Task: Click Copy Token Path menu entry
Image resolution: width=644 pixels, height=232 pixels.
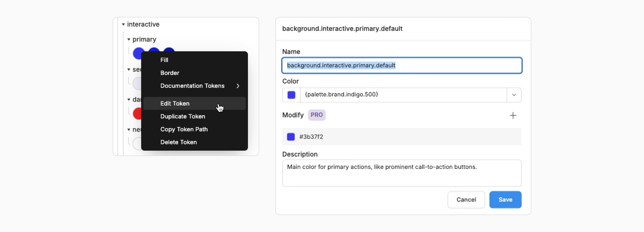Action: click(x=184, y=129)
